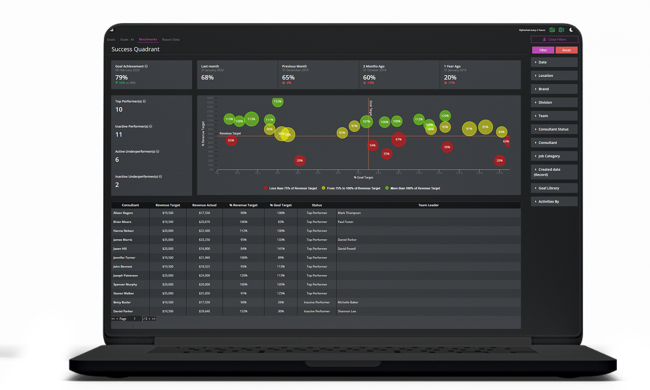Sort by the Revenue Target column header
650x390 pixels.
[x=168, y=205]
